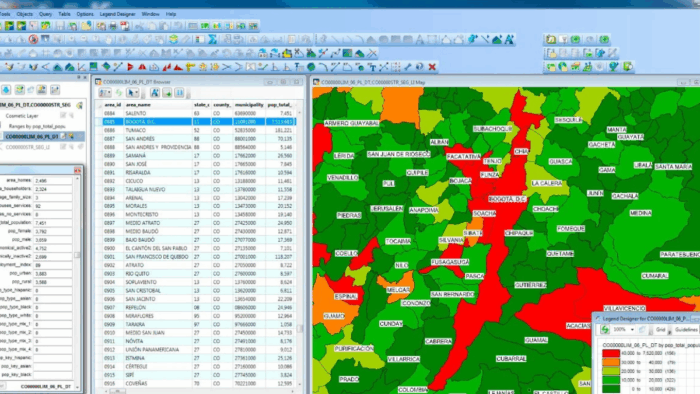Open a New Browser window icon

point(193,26)
